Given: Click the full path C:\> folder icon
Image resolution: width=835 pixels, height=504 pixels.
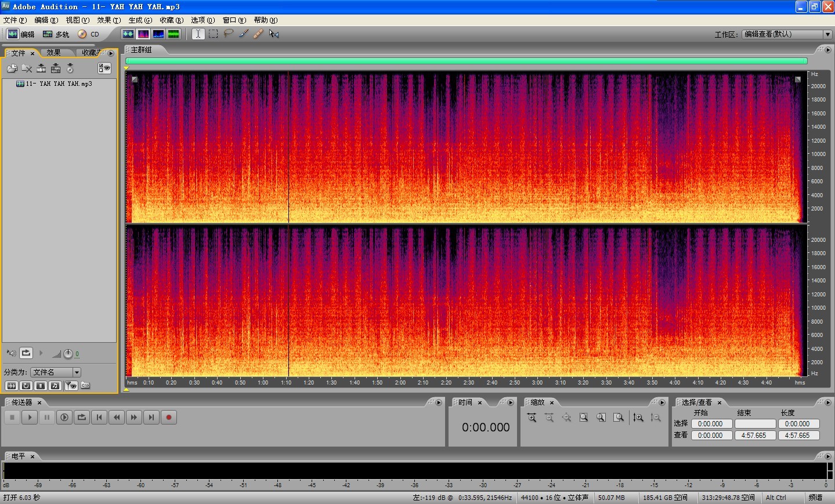Looking at the screenshot, I should pyautogui.click(x=85, y=386).
